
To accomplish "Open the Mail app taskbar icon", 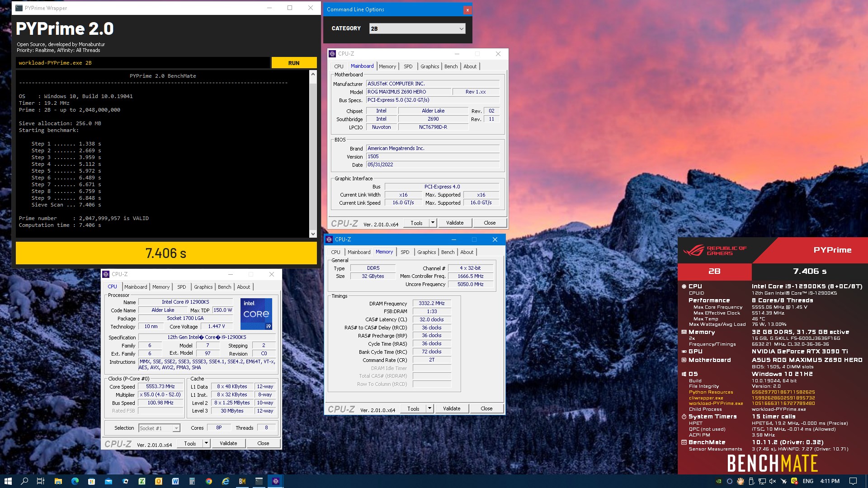I will point(108,481).
